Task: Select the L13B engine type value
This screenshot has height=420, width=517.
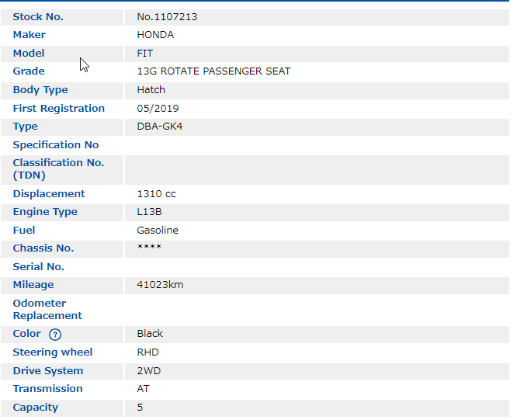Action: [150, 212]
